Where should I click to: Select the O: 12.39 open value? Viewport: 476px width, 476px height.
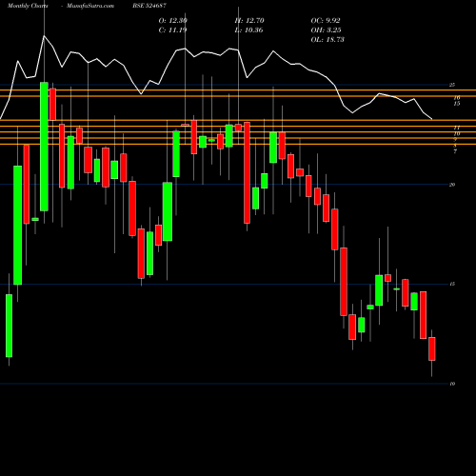[173, 21]
